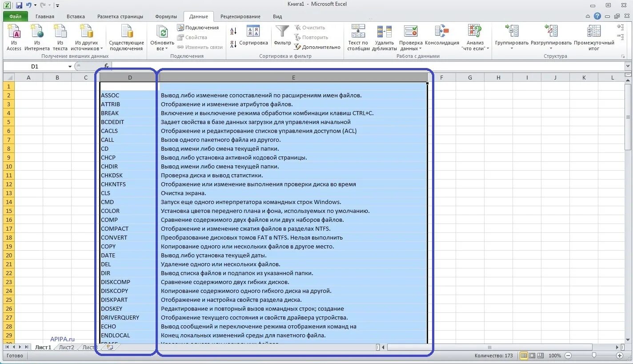
Task: Click Clear filter (Очистить)
Action: pos(310,28)
